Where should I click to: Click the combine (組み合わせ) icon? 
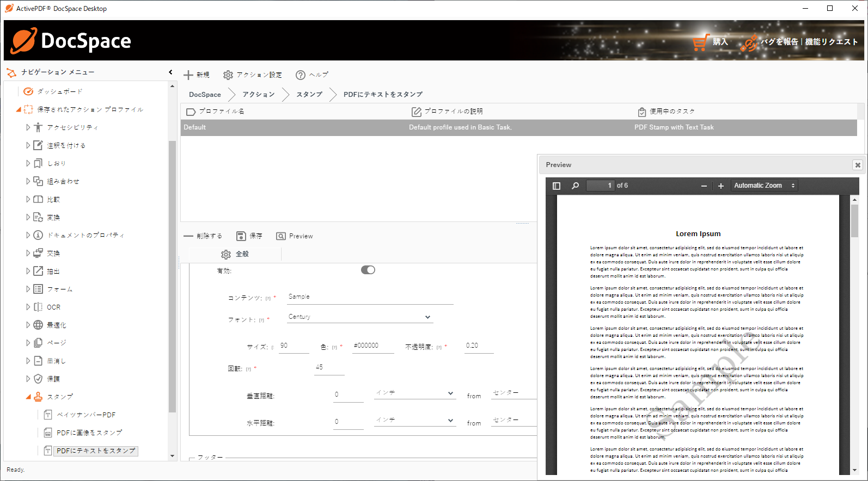pos(38,181)
